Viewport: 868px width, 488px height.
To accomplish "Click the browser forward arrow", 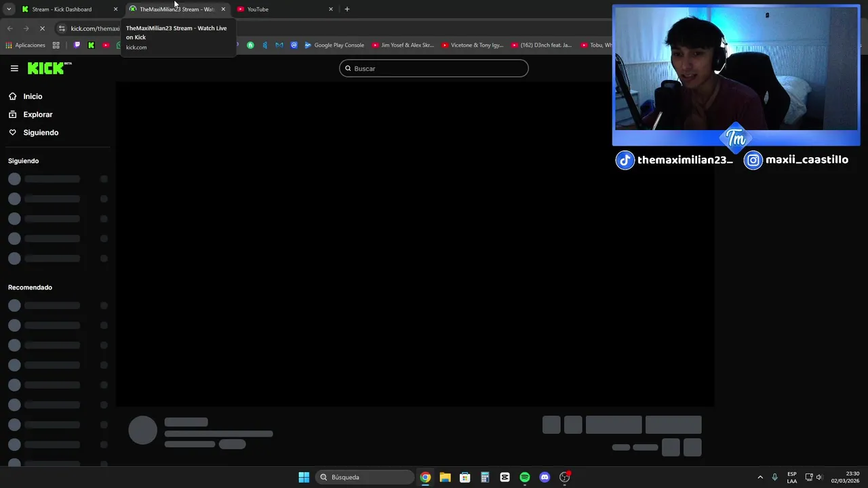I will pyautogui.click(x=26, y=28).
